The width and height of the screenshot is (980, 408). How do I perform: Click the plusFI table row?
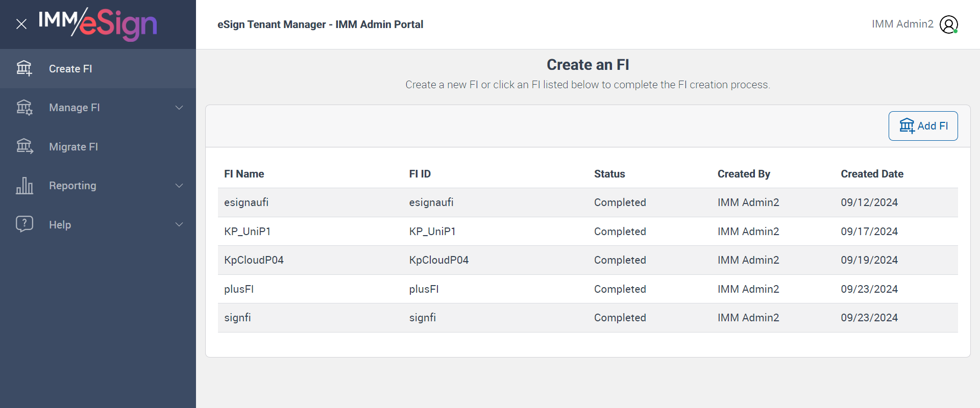(x=239, y=289)
